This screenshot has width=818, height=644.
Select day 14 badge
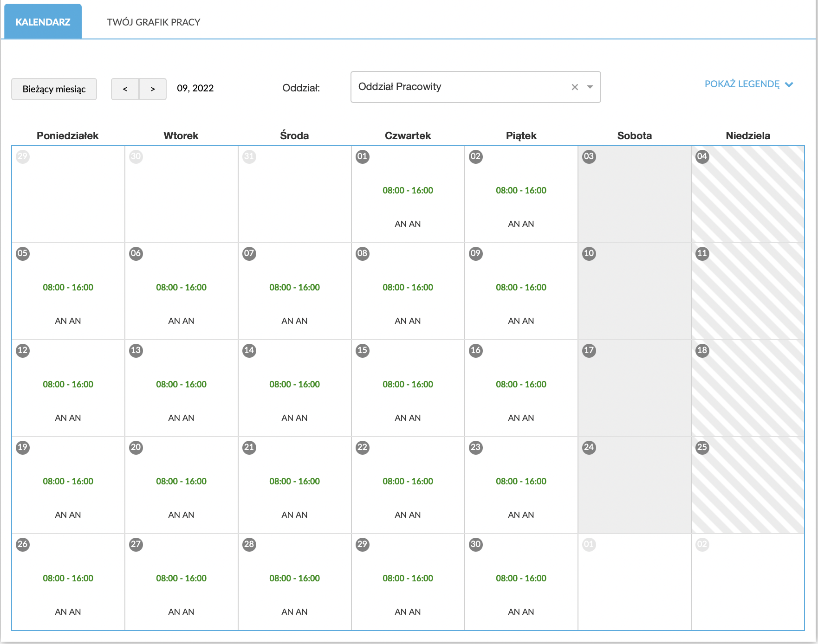[249, 350]
